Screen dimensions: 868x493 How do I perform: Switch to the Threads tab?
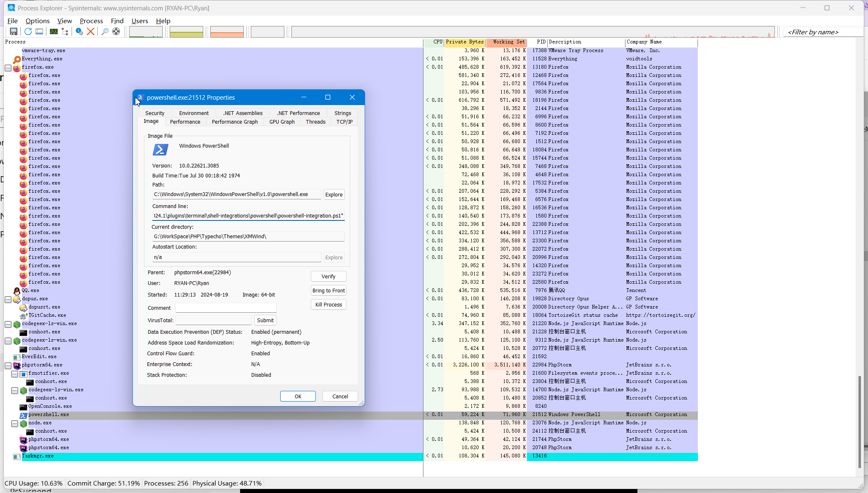pyautogui.click(x=315, y=122)
